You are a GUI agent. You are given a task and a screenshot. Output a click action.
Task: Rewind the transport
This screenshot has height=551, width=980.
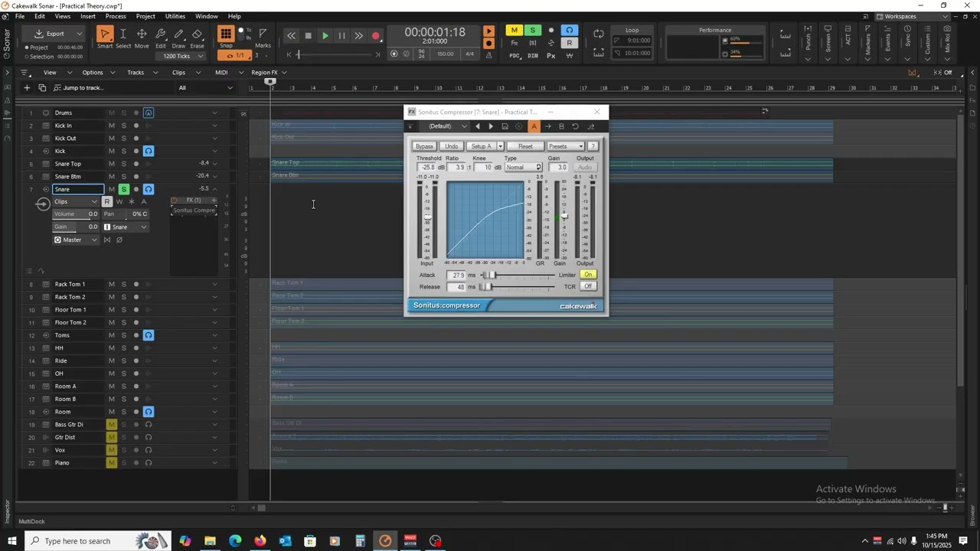(291, 36)
